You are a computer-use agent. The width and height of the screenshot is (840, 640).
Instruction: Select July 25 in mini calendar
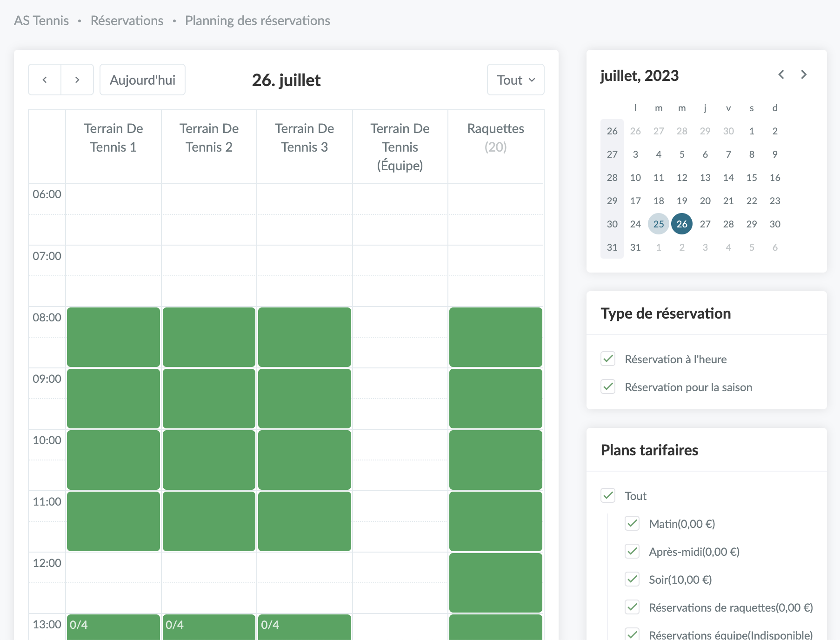pos(659,224)
